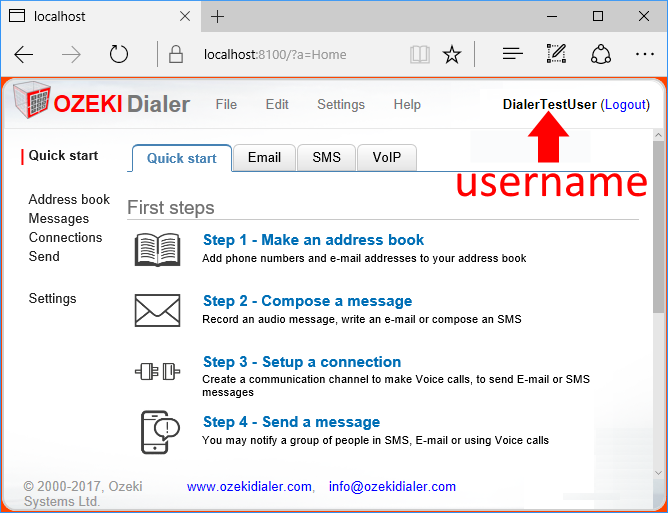668x513 pixels.
Task: Open the browser Hub icon
Action: coord(512,54)
